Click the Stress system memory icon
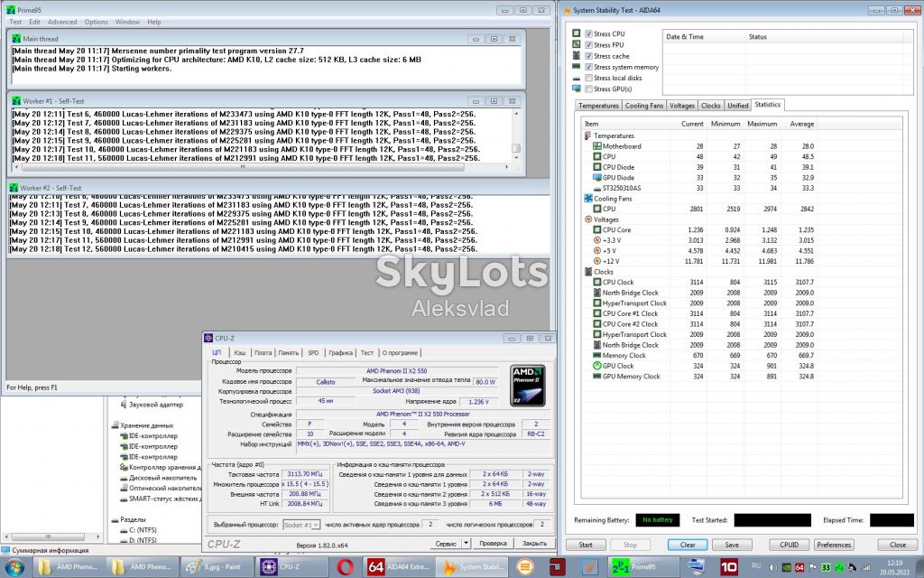The width and height of the screenshot is (924, 578). (577, 67)
